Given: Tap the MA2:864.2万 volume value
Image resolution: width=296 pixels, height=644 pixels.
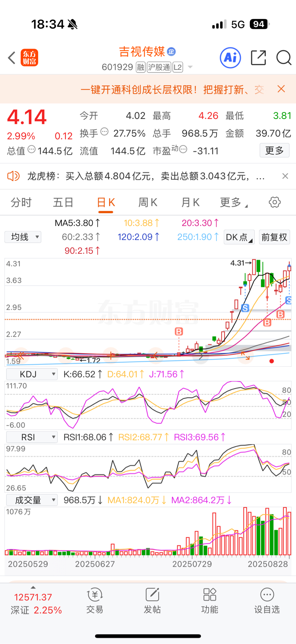Looking at the screenshot, I should (x=202, y=500).
